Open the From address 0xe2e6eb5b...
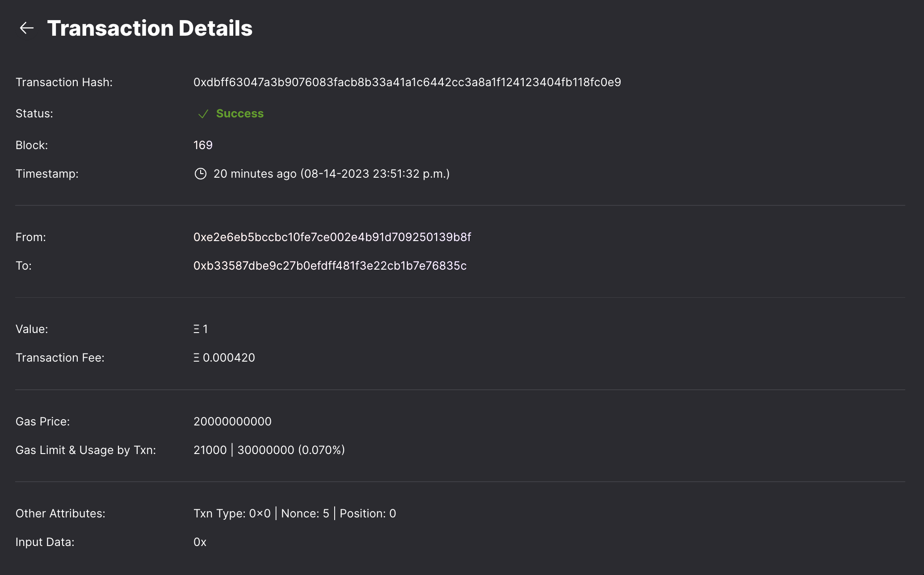 coord(332,237)
